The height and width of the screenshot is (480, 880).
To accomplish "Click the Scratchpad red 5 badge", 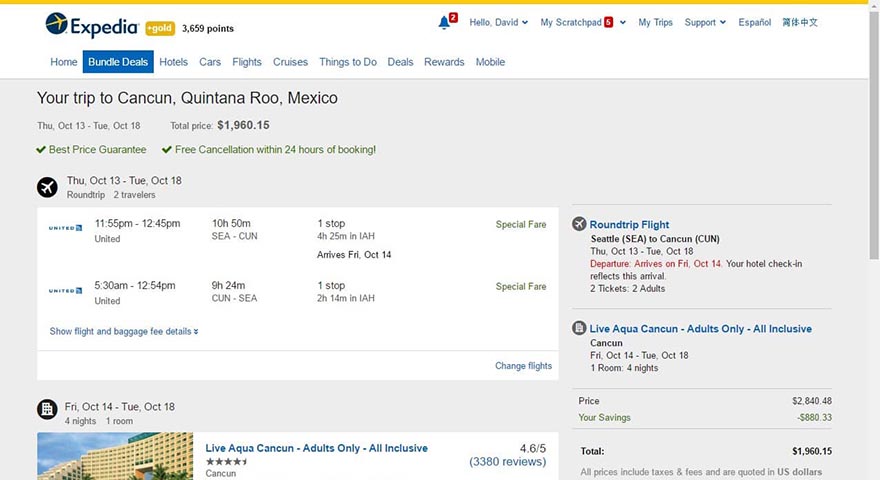I will (608, 22).
